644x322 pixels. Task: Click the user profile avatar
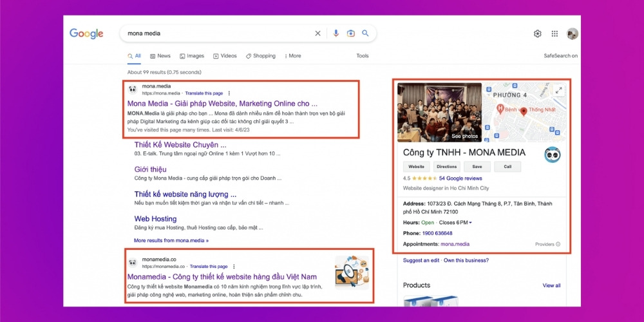(572, 33)
